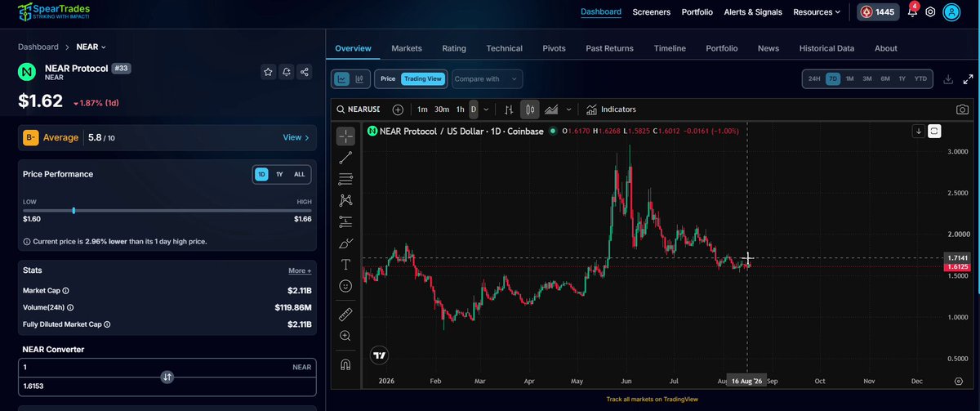This screenshot has height=411, width=980.
Task: Open the Overview tab
Action: 353,48
